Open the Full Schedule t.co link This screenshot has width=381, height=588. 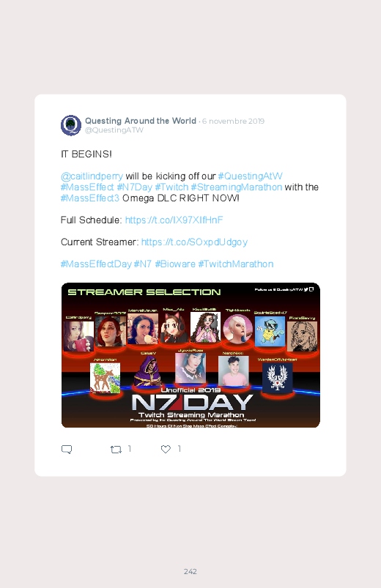(x=174, y=220)
